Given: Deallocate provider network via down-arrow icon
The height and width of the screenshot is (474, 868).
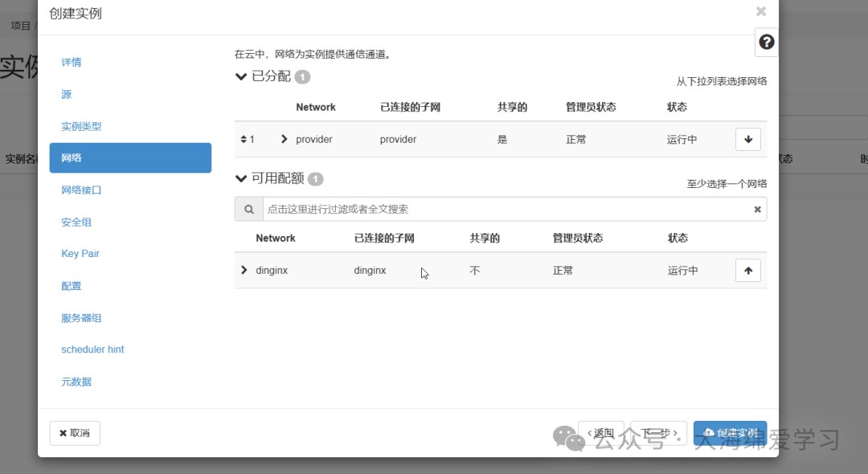Looking at the screenshot, I should 747,139.
